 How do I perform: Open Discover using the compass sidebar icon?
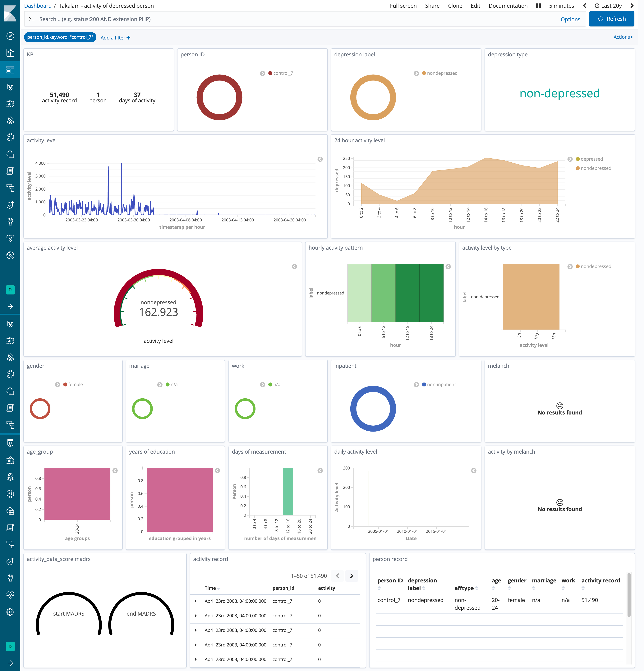tap(10, 36)
